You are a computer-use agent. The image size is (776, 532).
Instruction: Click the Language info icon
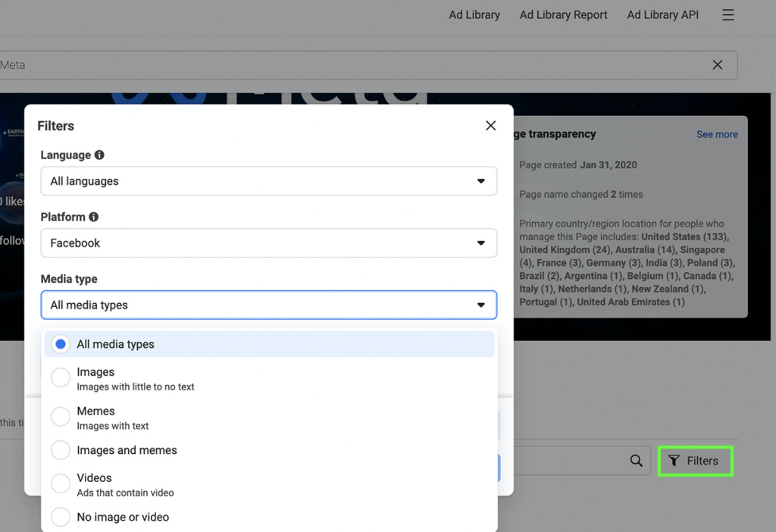click(99, 155)
